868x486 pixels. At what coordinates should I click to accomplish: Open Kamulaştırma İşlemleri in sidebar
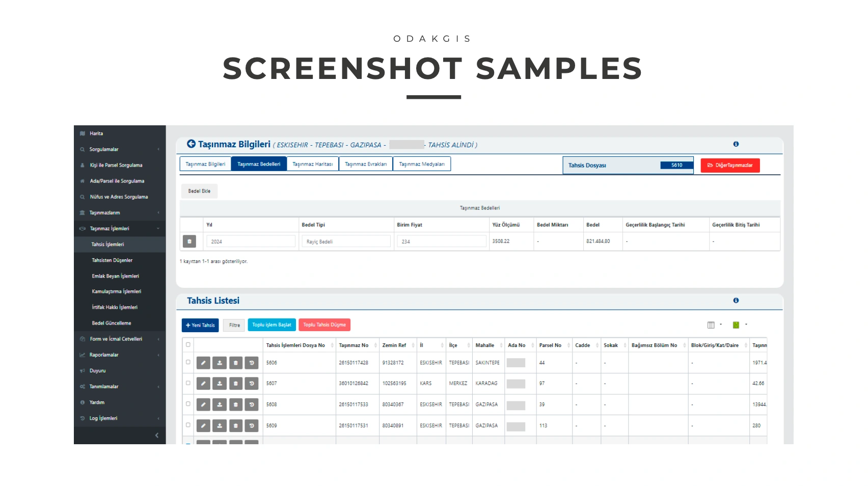tap(116, 291)
